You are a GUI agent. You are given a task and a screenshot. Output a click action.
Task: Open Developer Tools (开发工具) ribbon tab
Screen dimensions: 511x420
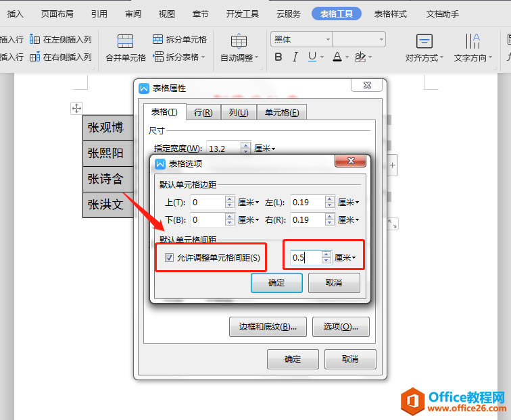coord(242,14)
